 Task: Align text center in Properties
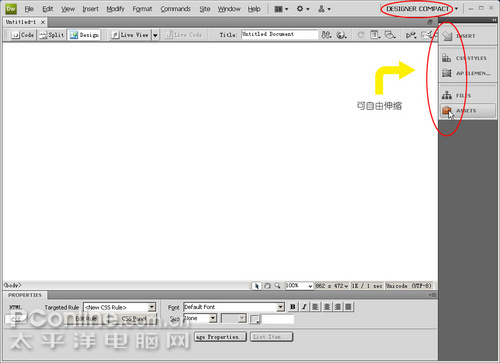click(327, 307)
